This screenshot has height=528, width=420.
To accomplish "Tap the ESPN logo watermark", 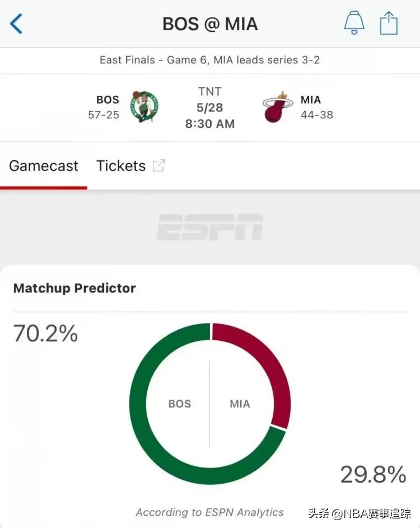I will pos(209,227).
